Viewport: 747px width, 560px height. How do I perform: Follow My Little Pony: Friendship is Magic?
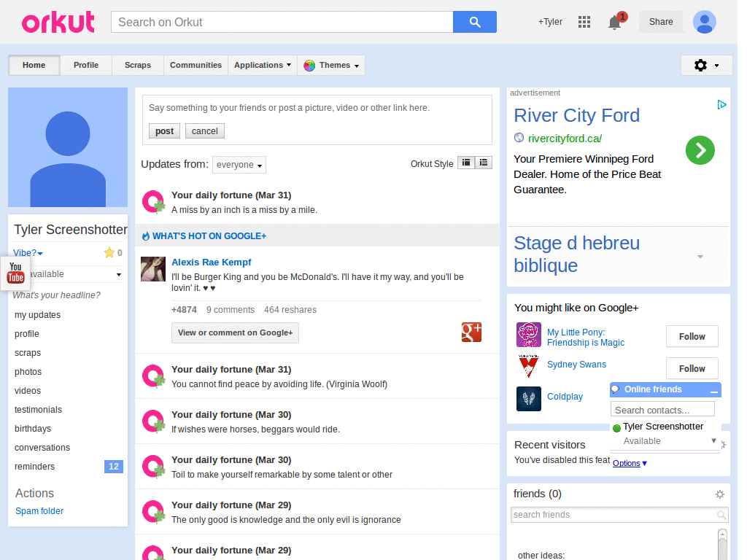[692, 337]
